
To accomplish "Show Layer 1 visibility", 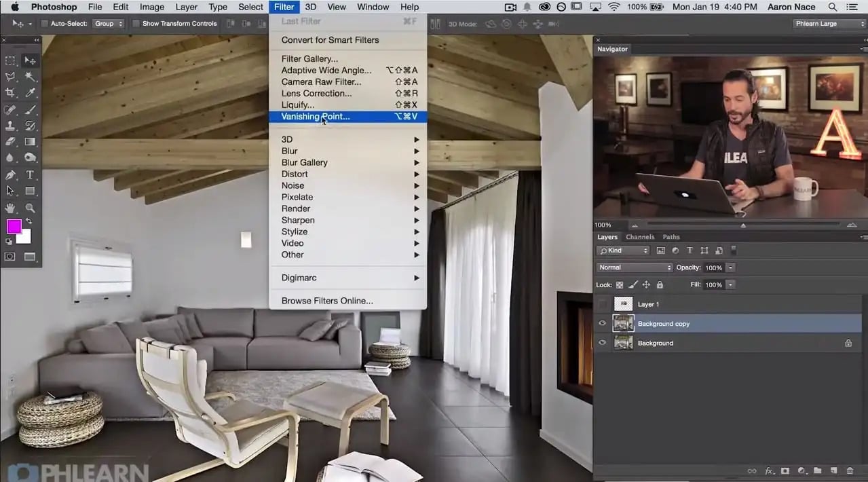I will click(602, 304).
